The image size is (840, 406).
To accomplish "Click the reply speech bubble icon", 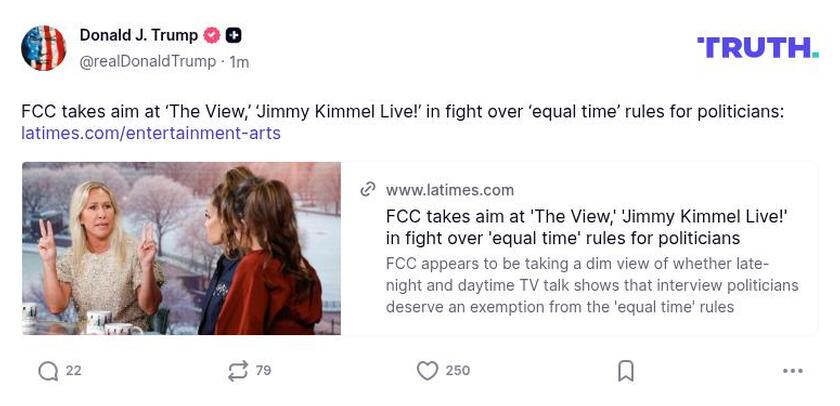I will point(48,371).
